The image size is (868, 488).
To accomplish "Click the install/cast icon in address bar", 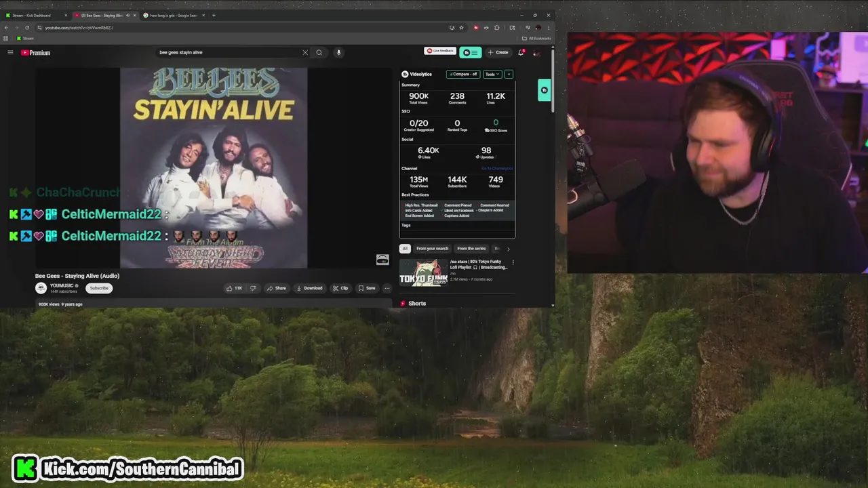I will (452, 28).
